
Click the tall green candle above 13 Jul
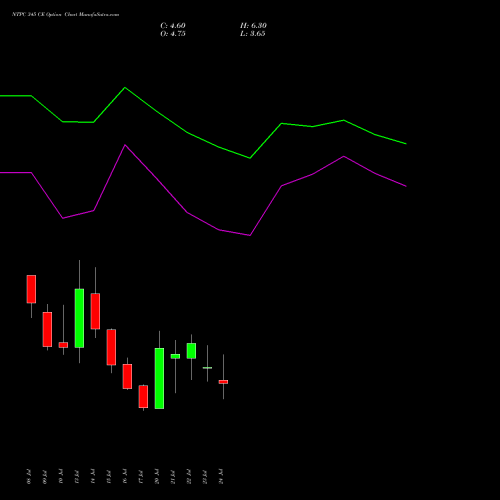pyautogui.click(x=79, y=318)
